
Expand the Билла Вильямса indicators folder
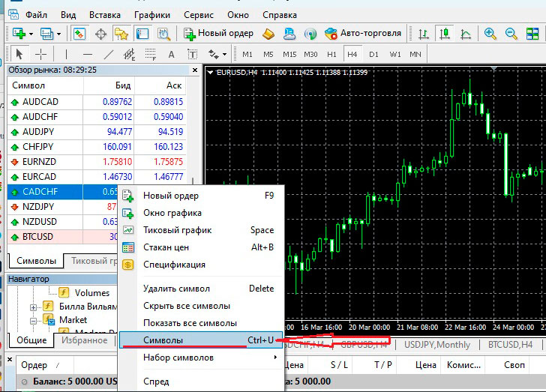click(x=34, y=307)
